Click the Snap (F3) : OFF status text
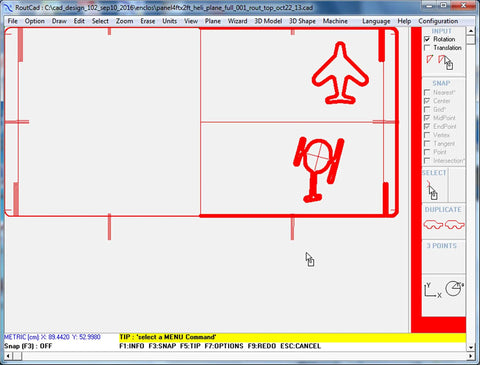Screen dimensions: 480x365 click(28, 346)
